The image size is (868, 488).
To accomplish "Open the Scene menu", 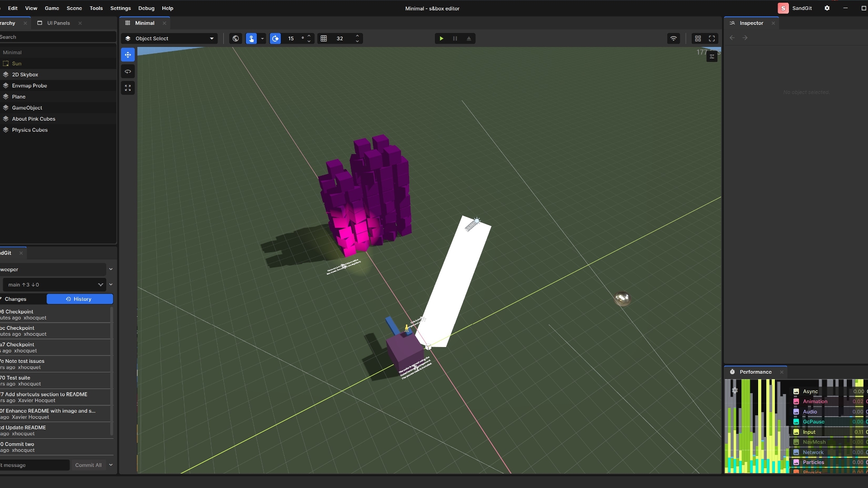I will click(74, 8).
